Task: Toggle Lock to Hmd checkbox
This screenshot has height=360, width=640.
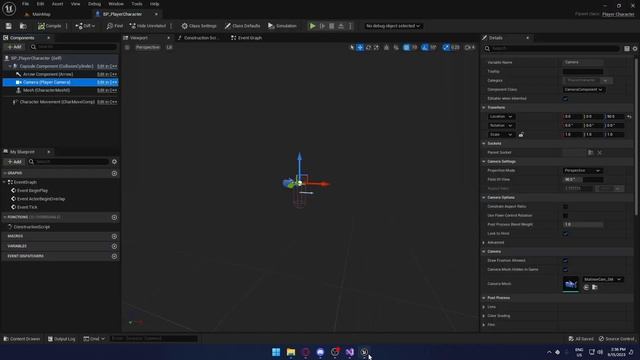Action: pos(565,233)
